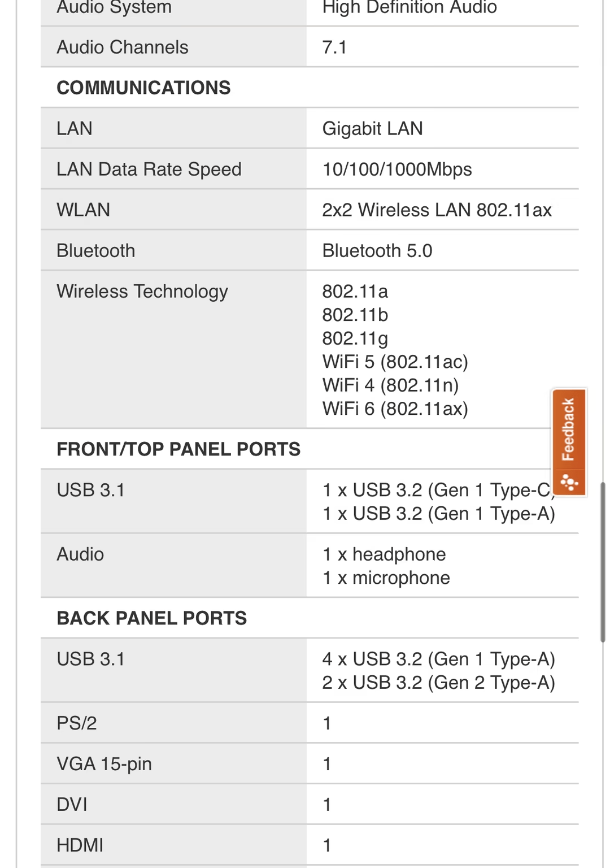Open the orange Feedback tab
The image size is (610, 868).
coord(569,442)
